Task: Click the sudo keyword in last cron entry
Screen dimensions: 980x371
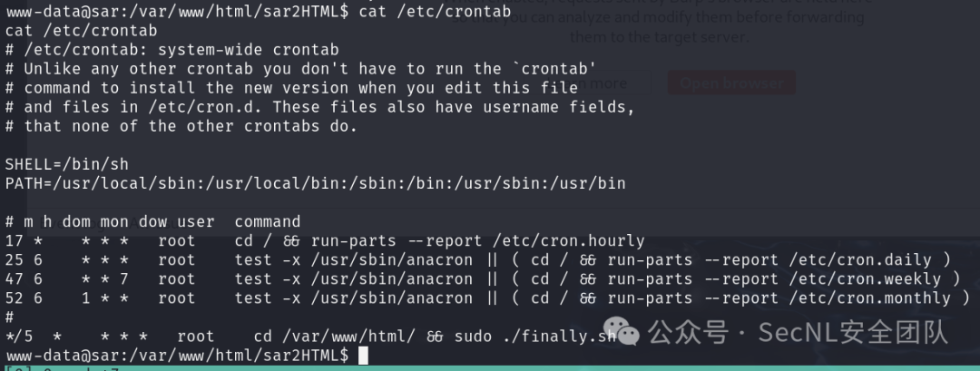Action: pyautogui.click(x=473, y=337)
